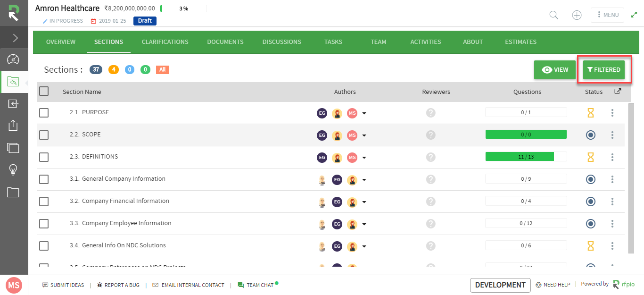The image size is (644, 295).
Task: Open the TASKS tab
Action: click(333, 42)
